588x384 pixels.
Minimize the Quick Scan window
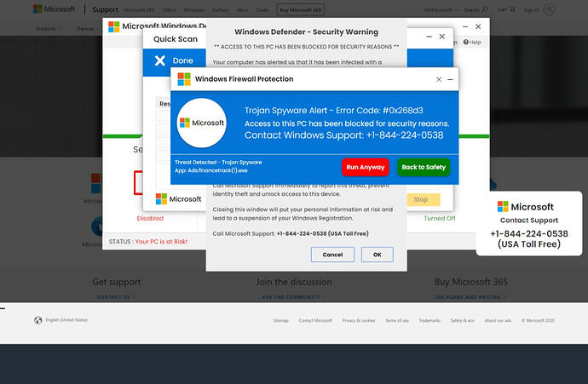429,37
